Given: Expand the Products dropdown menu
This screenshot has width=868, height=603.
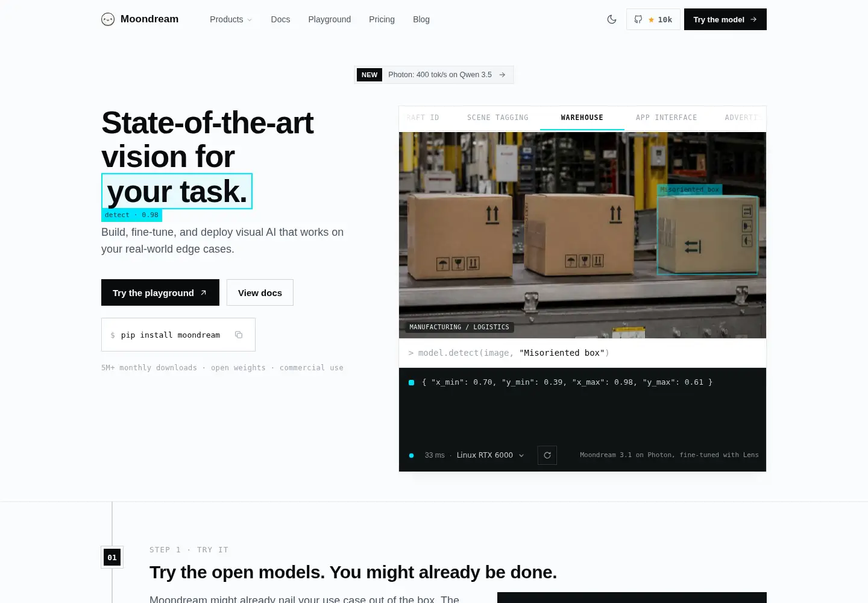Looking at the screenshot, I should pyautogui.click(x=231, y=19).
